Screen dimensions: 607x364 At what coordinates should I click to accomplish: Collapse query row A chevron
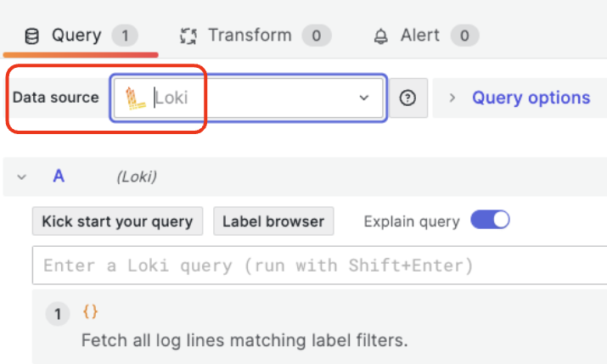tap(22, 176)
